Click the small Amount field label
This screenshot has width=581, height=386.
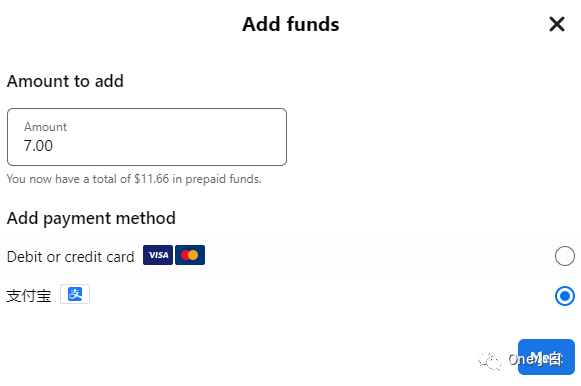45,127
